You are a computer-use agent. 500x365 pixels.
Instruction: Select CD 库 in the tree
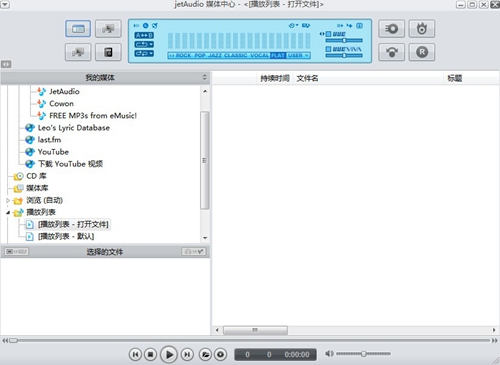tap(36, 176)
